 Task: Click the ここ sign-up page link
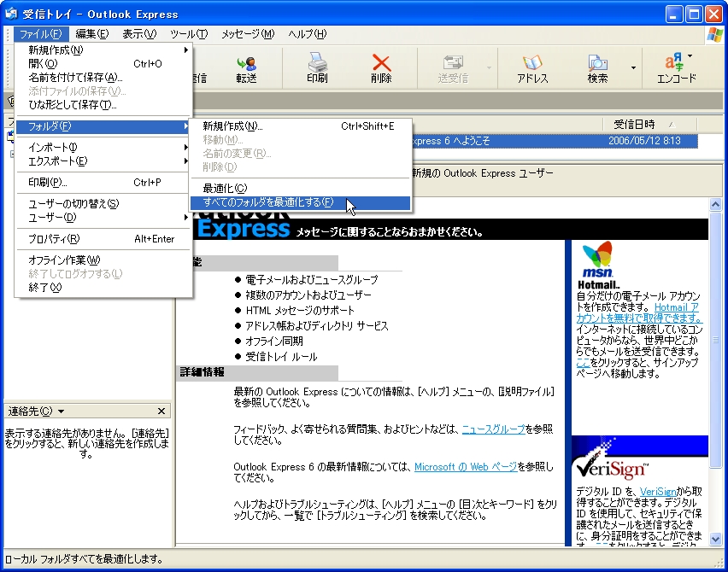pos(583,363)
